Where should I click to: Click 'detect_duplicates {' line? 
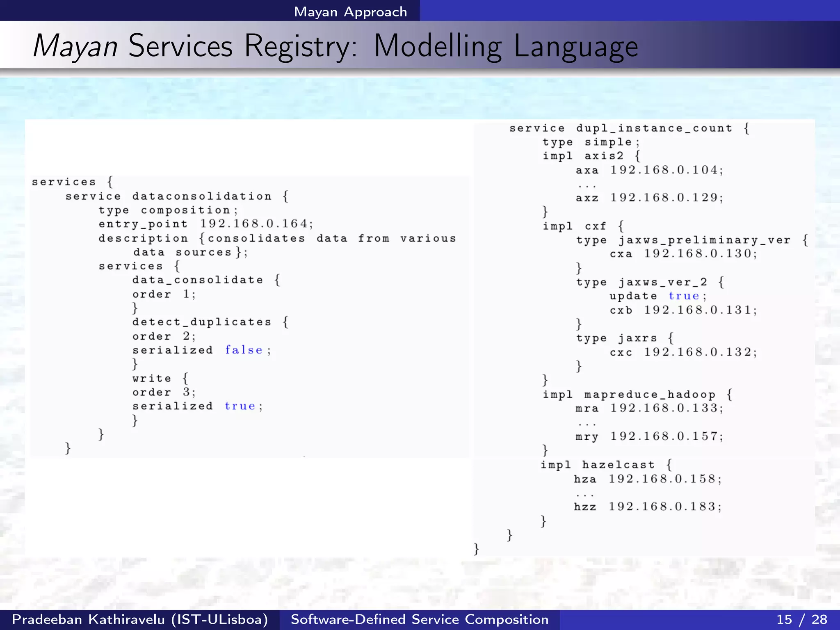(x=211, y=322)
